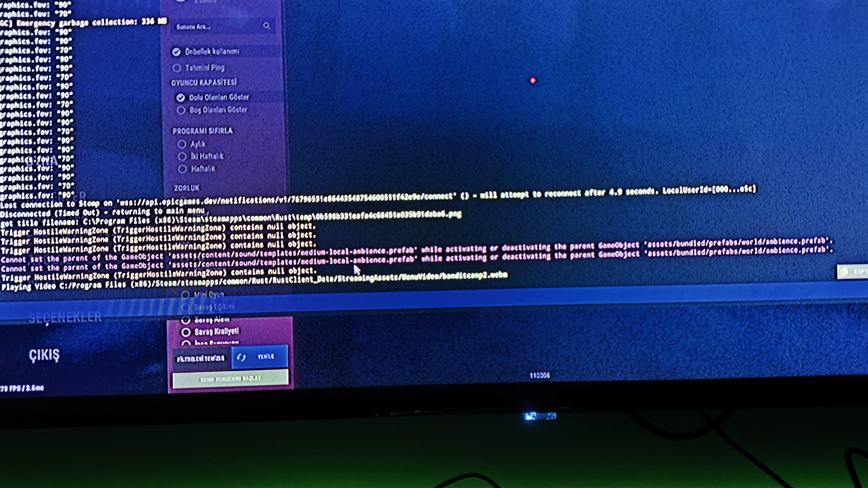This screenshot has width=868, height=488.
Task: Focus the Sunucu Ara search field
Action: (x=223, y=26)
